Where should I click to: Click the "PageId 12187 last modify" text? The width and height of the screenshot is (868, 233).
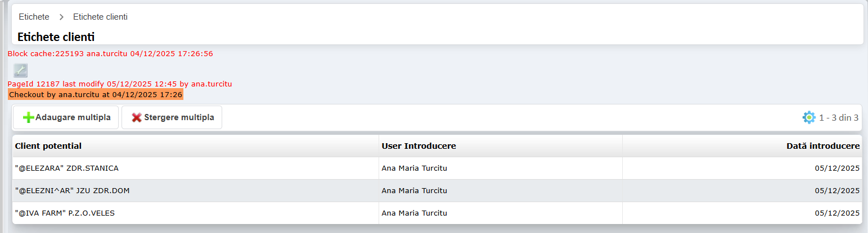(x=119, y=84)
